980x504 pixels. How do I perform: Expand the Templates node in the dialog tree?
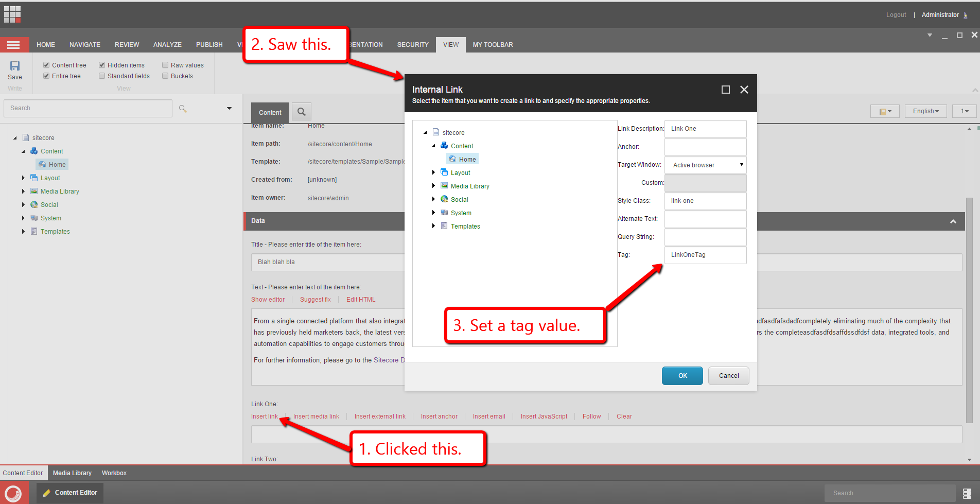click(x=433, y=226)
